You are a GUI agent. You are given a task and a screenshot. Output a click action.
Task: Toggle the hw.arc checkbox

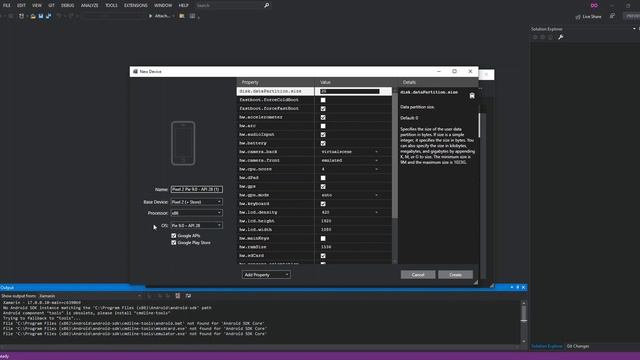point(323,126)
